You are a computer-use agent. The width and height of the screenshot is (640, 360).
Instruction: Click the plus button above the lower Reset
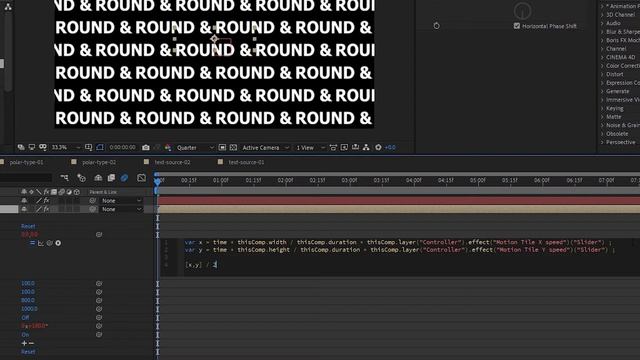24,343
